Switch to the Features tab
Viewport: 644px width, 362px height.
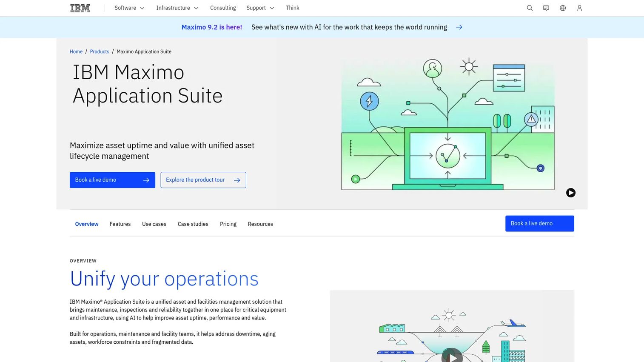120,224
